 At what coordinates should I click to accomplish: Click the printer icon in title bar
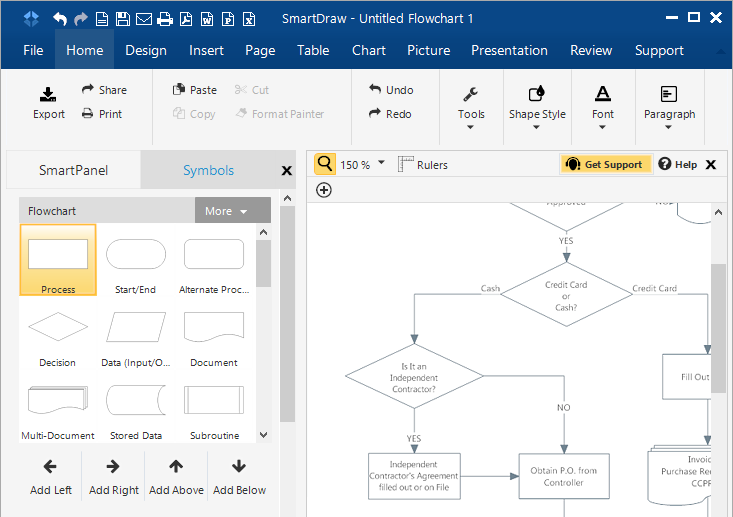(x=165, y=19)
